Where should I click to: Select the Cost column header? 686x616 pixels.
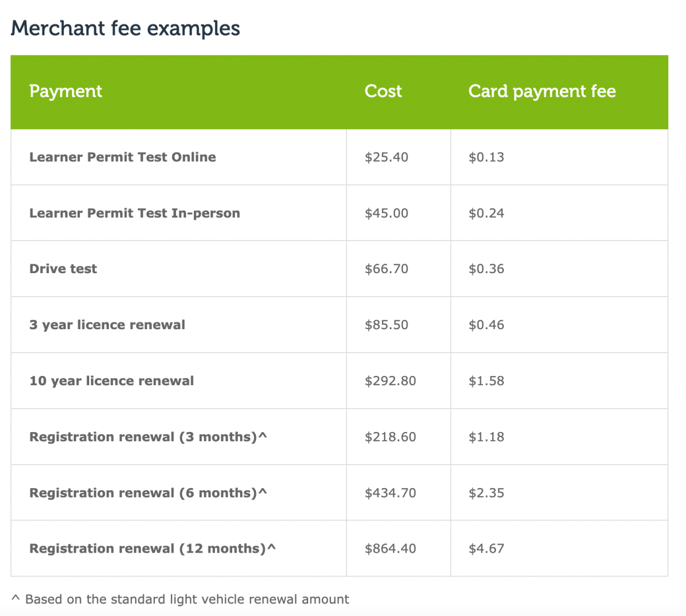pos(383,91)
